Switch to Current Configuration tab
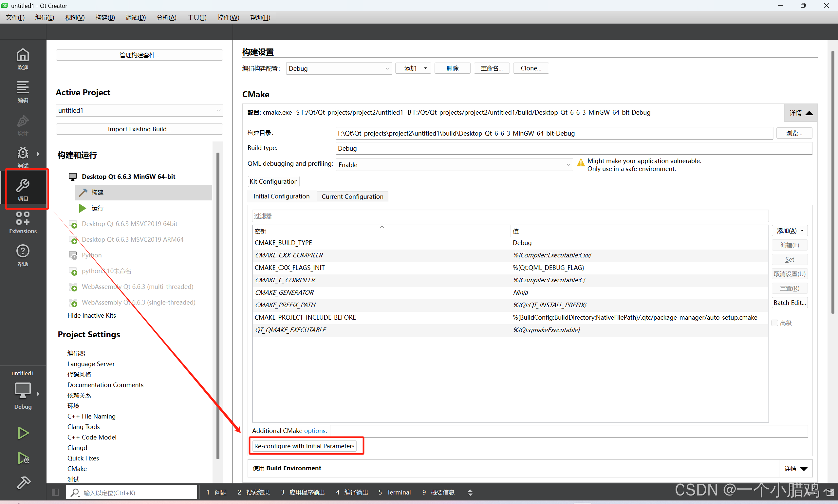Image resolution: width=838 pixels, height=504 pixels. point(352,196)
